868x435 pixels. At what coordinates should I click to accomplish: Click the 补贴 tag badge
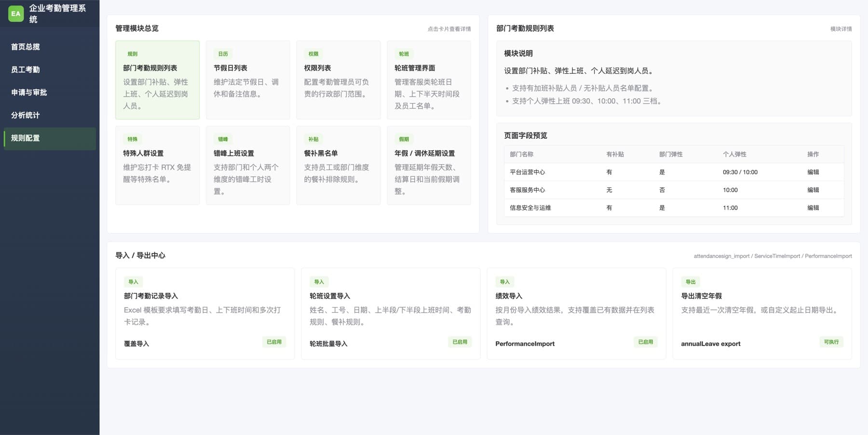pyautogui.click(x=313, y=139)
